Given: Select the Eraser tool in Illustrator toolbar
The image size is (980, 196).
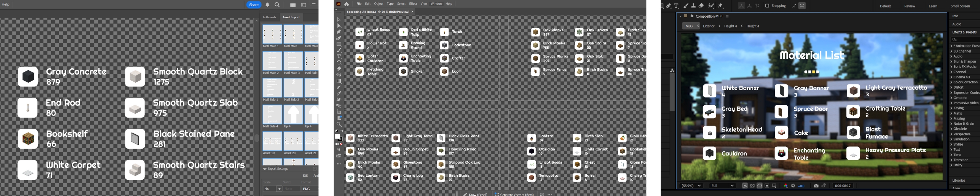Looking at the screenshot, I should point(338,69).
